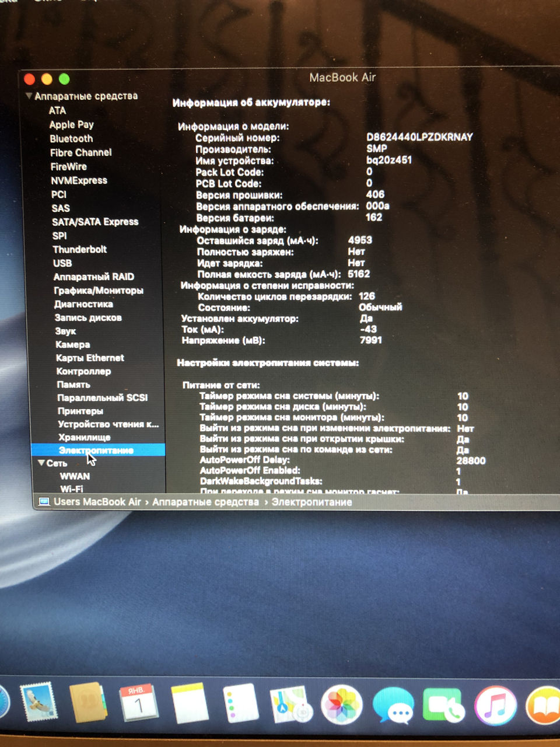
Task: Show Камера information
Action: (72, 344)
